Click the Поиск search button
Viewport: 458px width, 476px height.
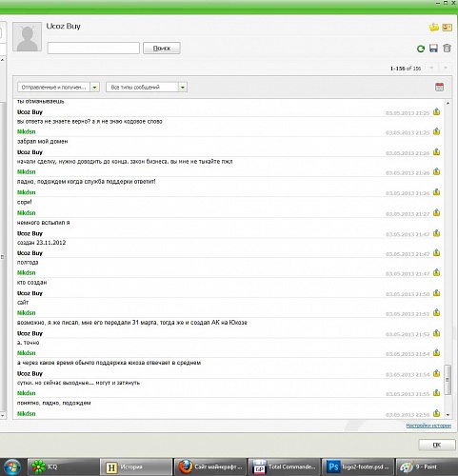(x=162, y=48)
